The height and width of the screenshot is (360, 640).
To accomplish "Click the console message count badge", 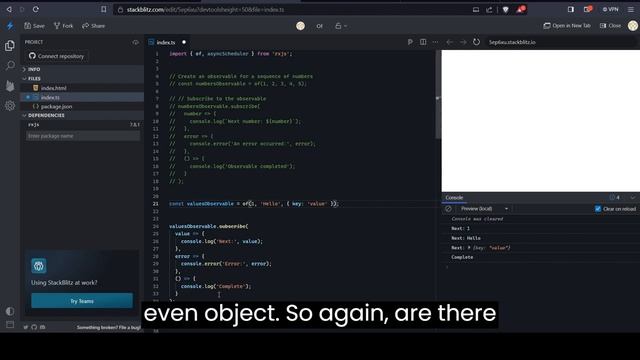I will (x=615, y=198).
